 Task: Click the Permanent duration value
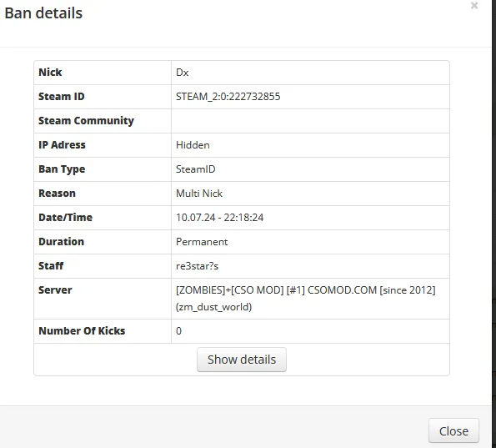click(202, 242)
